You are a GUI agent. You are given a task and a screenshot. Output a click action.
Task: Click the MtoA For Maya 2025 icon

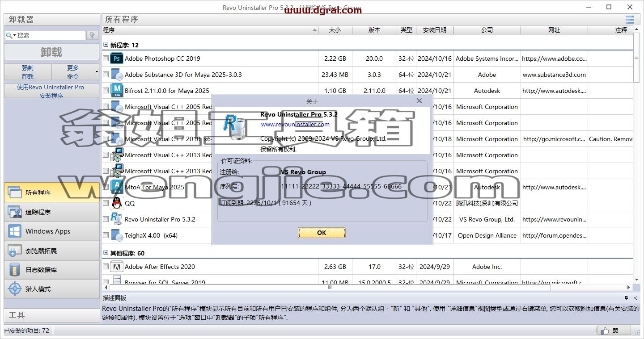(117, 187)
